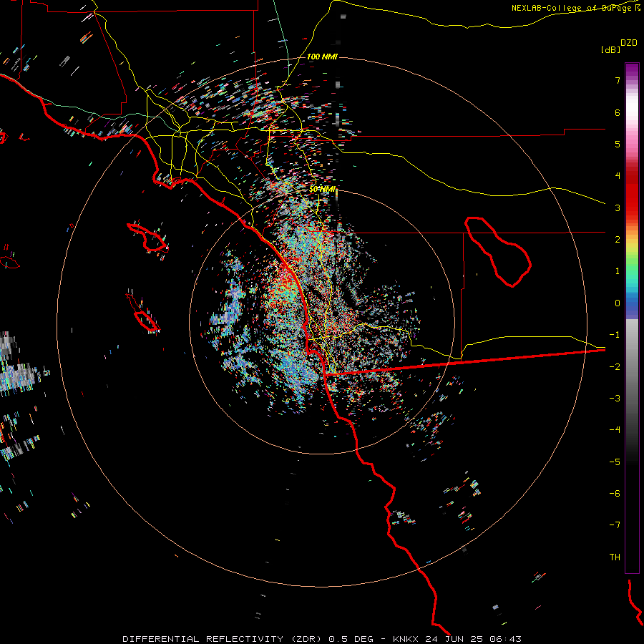The image size is (644, 644).
Task: Select the colorbar tick label -7
Action: (615, 525)
